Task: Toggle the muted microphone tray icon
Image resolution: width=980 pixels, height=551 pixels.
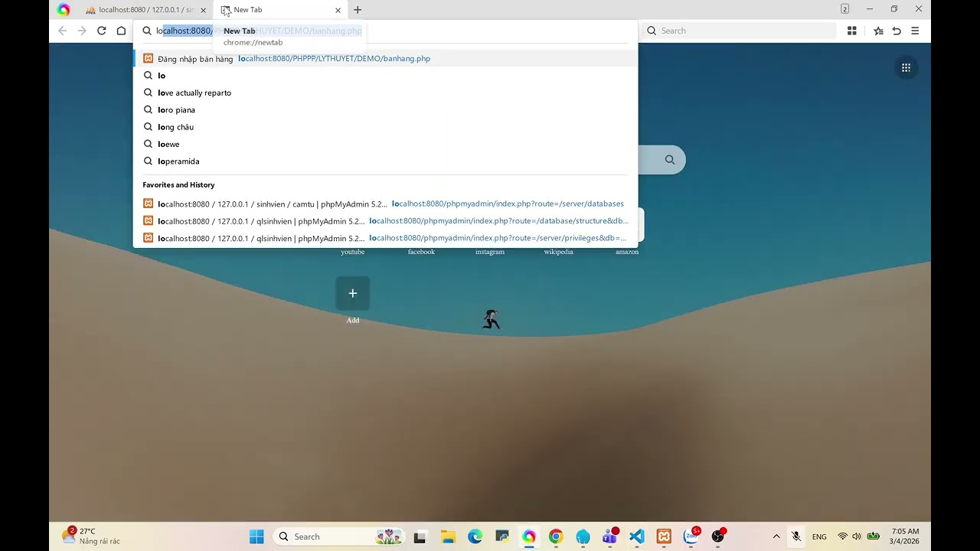Action: pos(796,536)
